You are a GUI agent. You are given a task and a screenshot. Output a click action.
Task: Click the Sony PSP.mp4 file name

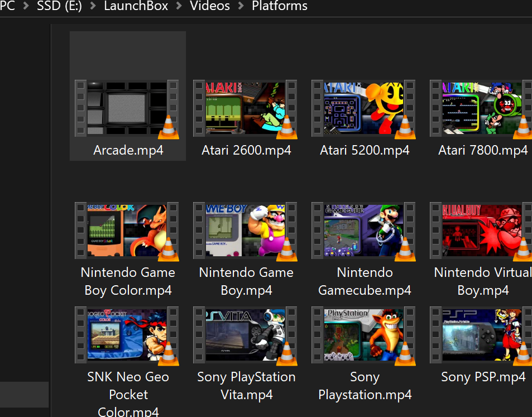point(483,377)
